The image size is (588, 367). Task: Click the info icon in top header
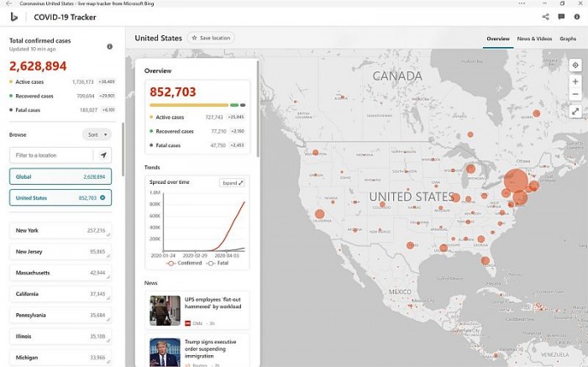(576, 17)
